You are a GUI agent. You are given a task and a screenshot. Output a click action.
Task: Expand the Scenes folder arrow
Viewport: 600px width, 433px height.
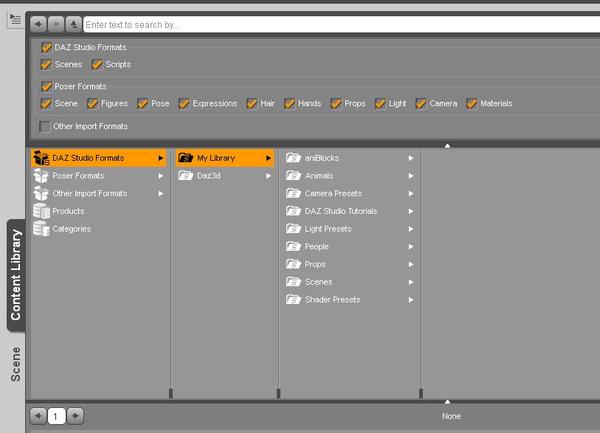pyautogui.click(x=411, y=282)
